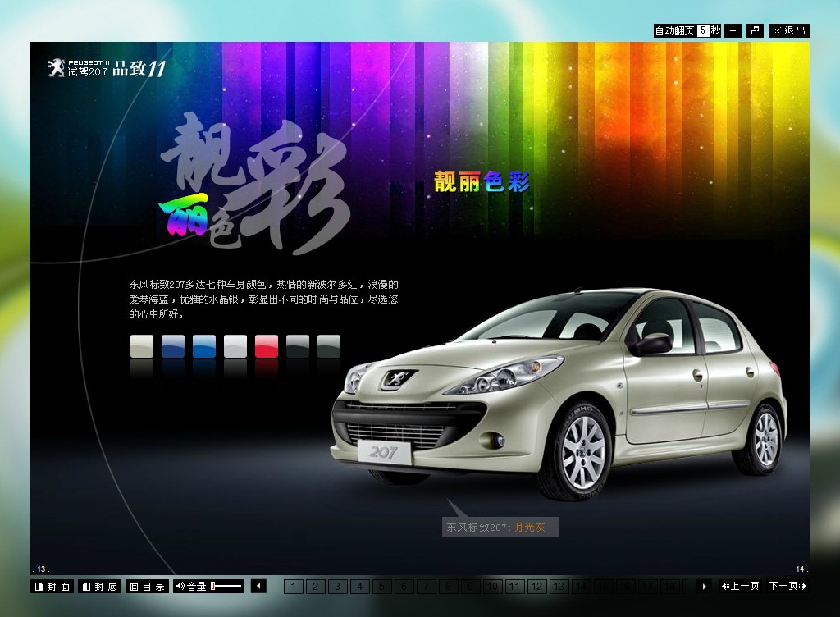840x617 pixels.
Task: Select page 7 in page bar
Action: 427,587
